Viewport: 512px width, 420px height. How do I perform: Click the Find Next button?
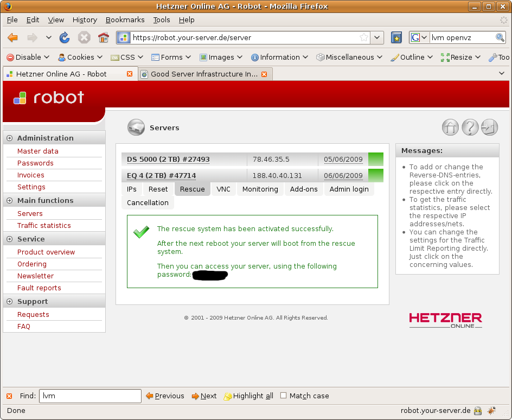click(x=204, y=396)
